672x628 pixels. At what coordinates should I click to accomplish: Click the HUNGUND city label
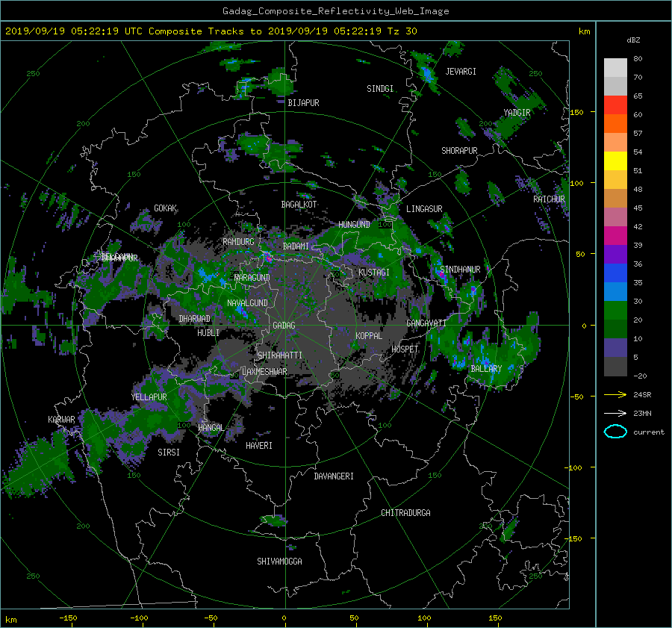354,225
